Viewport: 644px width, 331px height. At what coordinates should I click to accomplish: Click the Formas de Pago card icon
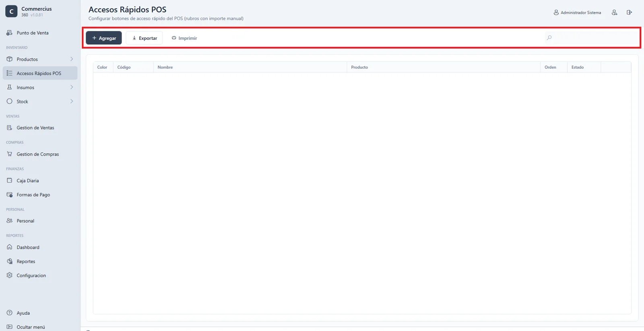point(10,195)
